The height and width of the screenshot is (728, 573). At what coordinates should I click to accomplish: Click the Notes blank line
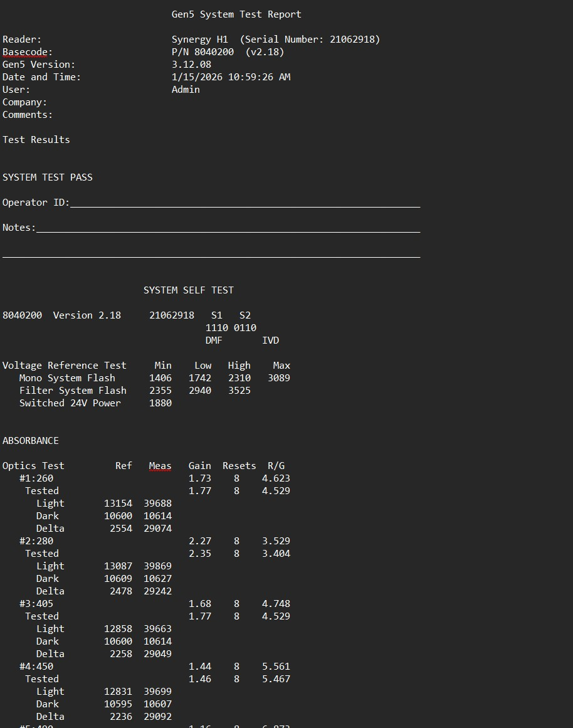pos(228,228)
